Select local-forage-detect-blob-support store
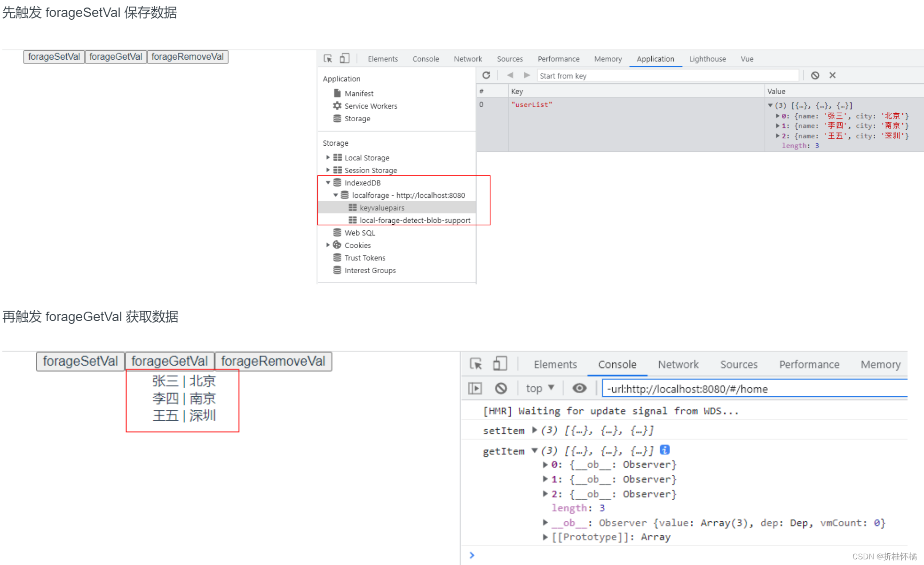 click(x=397, y=220)
